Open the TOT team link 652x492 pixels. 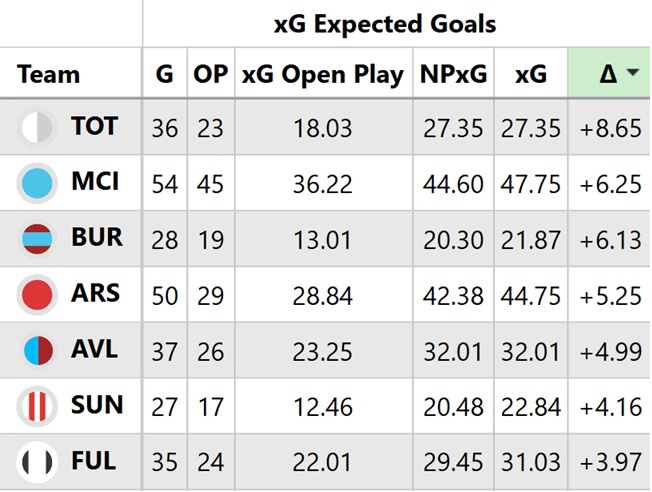[95, 127]
